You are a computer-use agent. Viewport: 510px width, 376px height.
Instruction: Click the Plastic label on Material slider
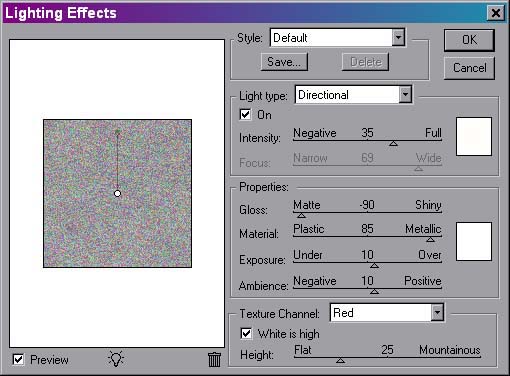click(309, 229)
